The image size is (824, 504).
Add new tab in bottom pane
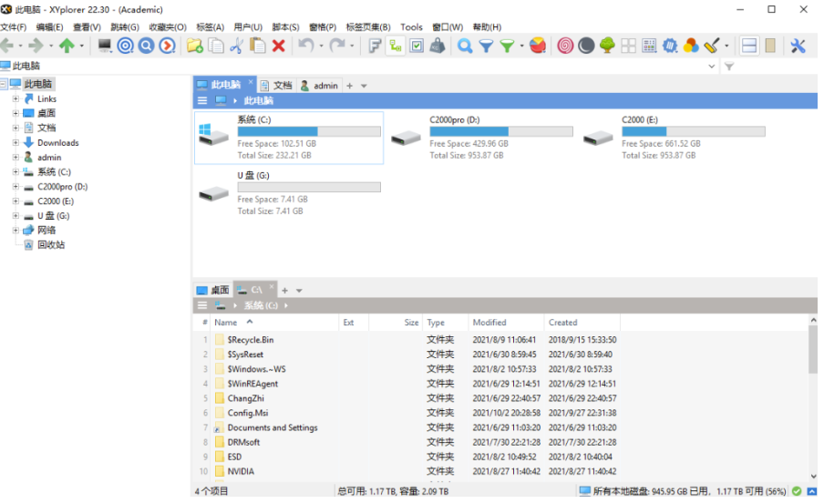pyautogui.click(x=284, y=291)
